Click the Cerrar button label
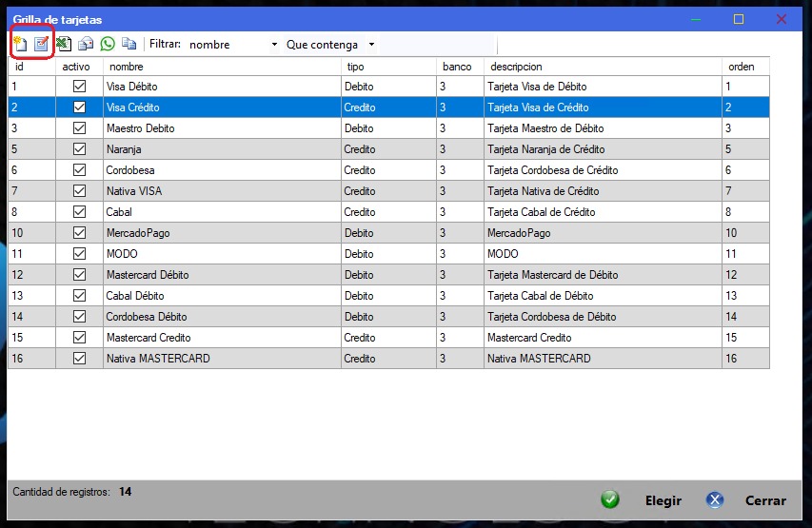 click(765, 500)
